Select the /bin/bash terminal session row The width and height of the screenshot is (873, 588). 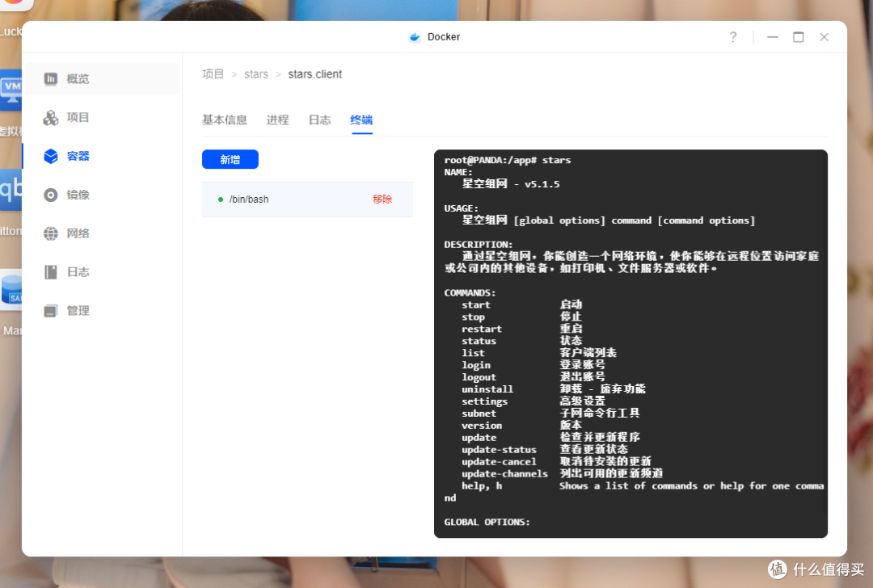[307, 199]
